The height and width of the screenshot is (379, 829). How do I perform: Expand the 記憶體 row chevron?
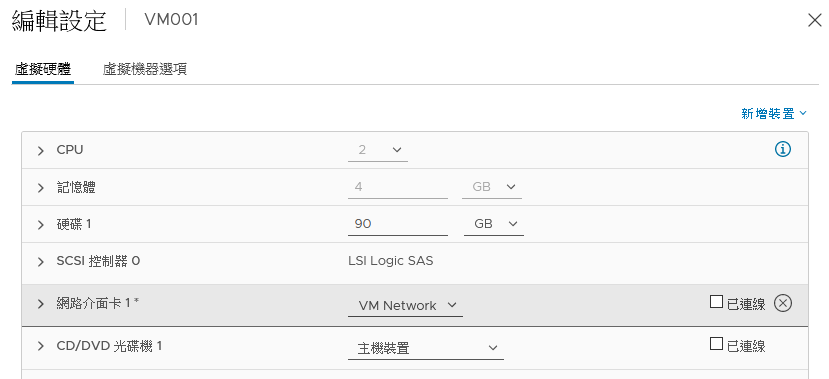pos(41,188)
